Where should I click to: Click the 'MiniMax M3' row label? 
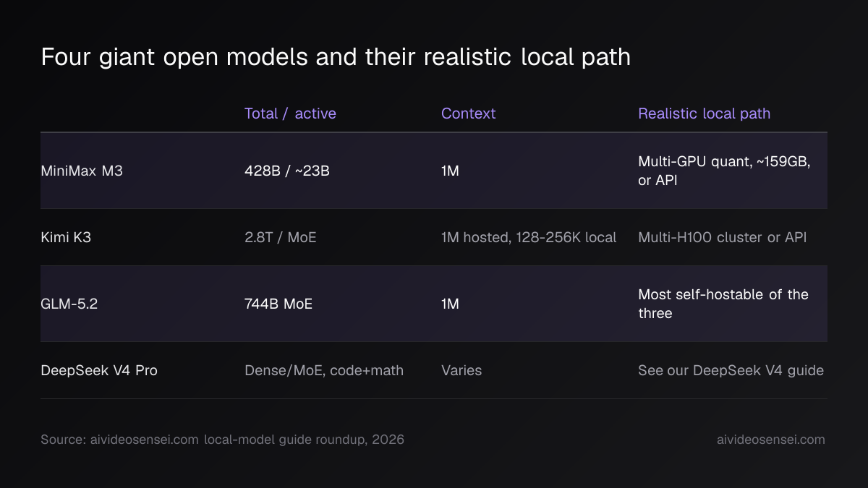pyautogui.click(x=82, y=171)
